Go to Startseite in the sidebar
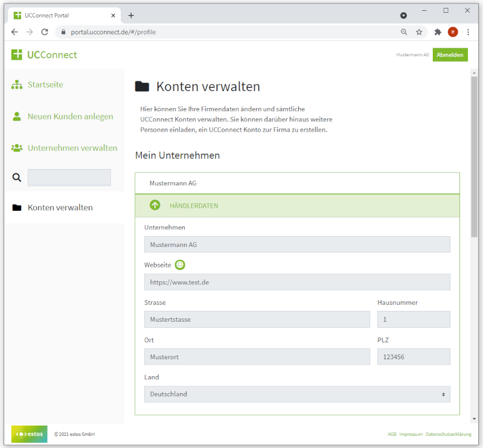 tap(45, 85)
